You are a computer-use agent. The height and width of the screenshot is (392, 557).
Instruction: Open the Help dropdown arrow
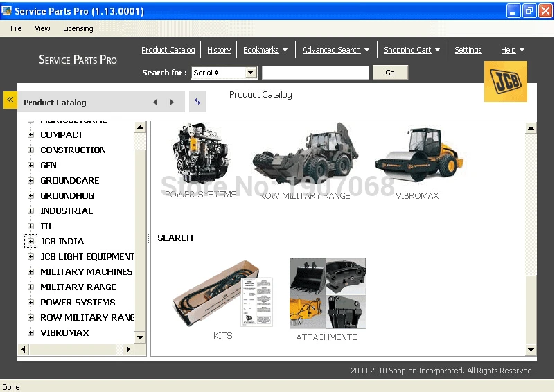click(x=522, y=50)
